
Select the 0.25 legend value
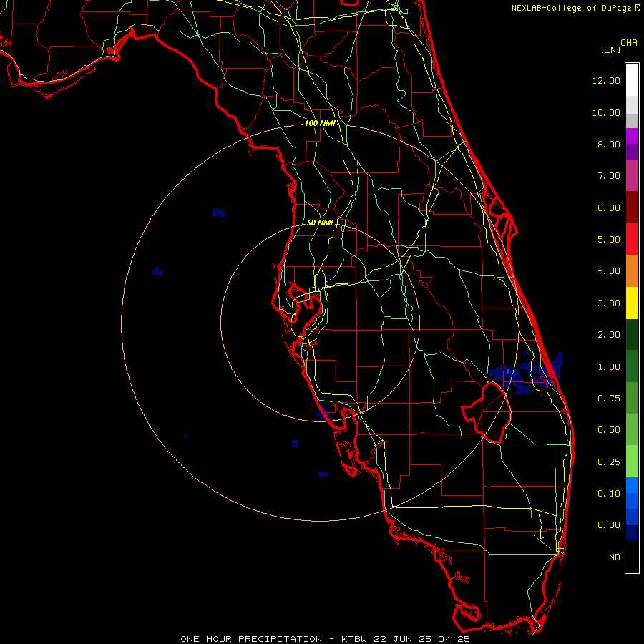609,462
